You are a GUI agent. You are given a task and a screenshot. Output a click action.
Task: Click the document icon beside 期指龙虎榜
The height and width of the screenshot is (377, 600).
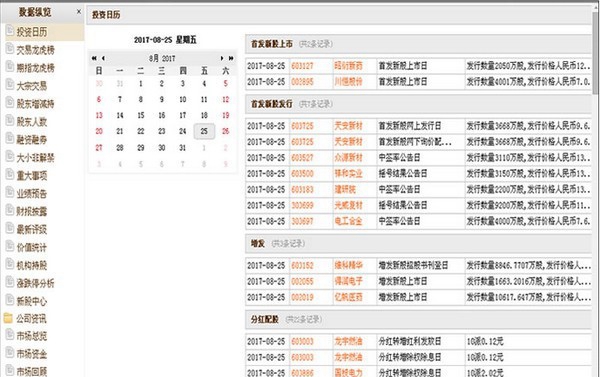pyautogui.click(x=9, y=67)
